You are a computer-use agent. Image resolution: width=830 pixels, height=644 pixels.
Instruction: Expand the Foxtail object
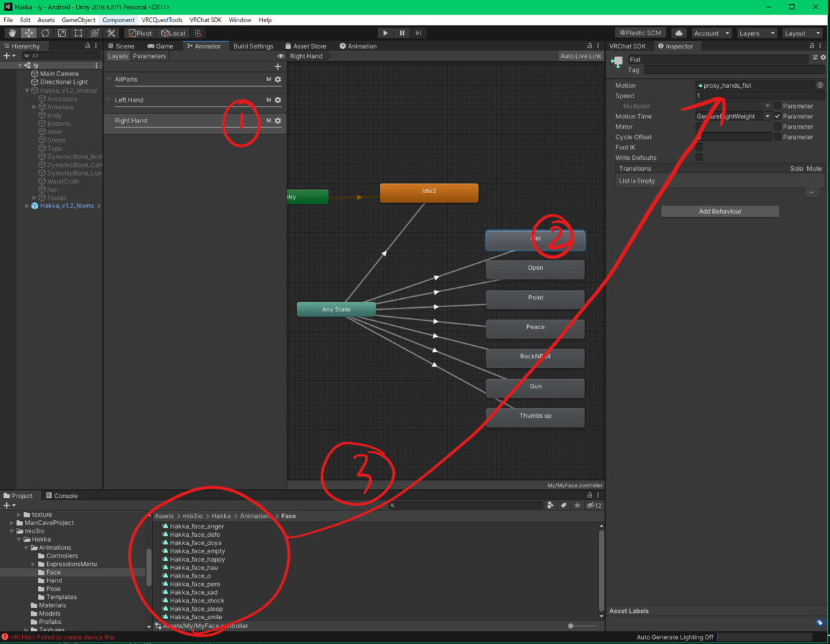[35, 198]
